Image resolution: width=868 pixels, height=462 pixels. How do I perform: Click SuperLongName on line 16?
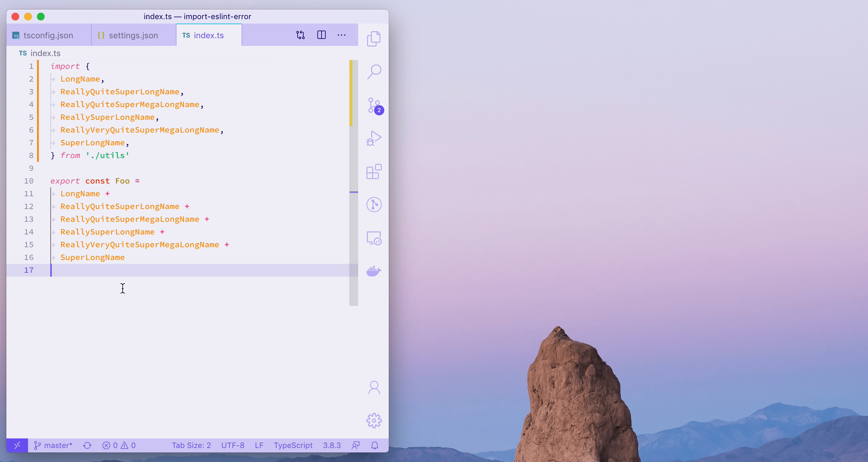coord(93,257)
